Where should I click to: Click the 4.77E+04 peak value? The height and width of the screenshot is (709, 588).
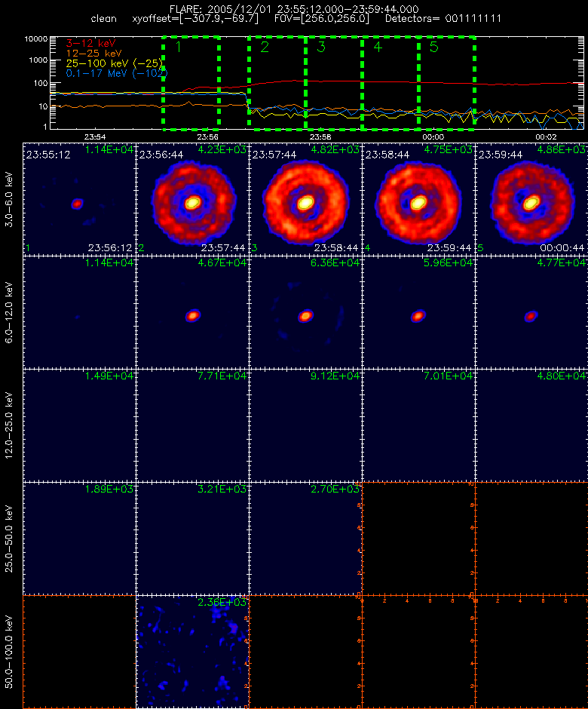pyautogui.click(x=561, y=262)
